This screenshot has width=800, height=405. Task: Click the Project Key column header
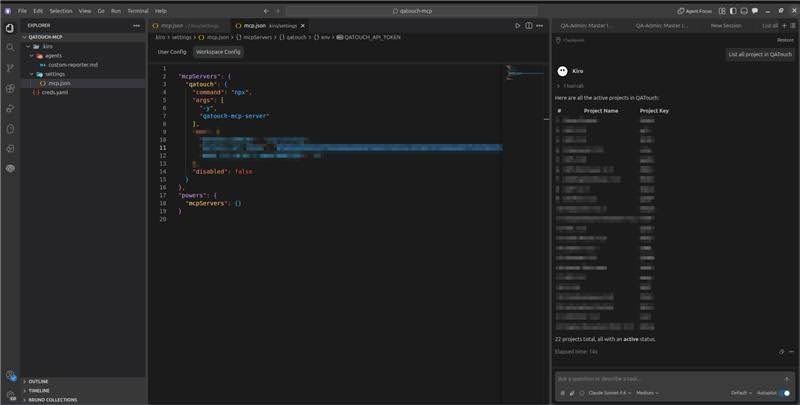[x=654, y=111]
